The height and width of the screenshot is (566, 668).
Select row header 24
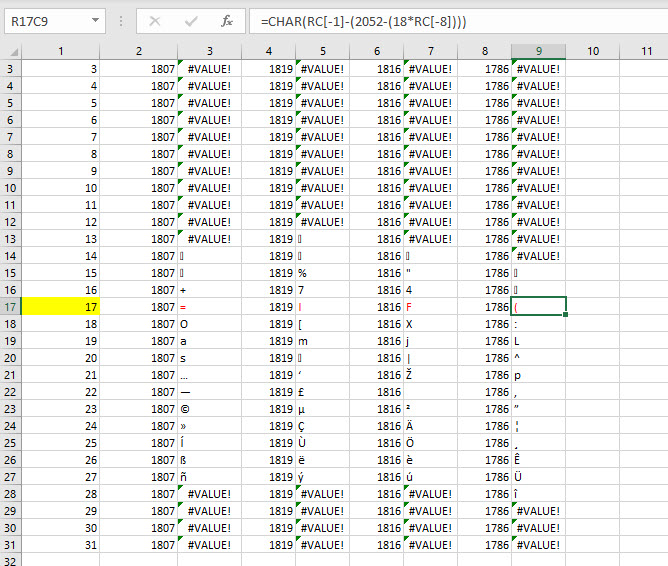[10, 426]
